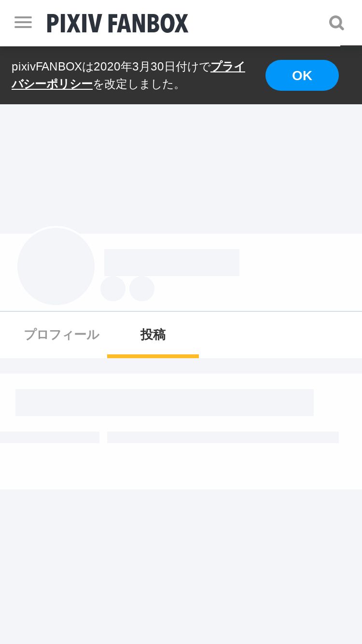Click empty white space right of the 投稿 tab
The image size is (362, 644).
280,335
